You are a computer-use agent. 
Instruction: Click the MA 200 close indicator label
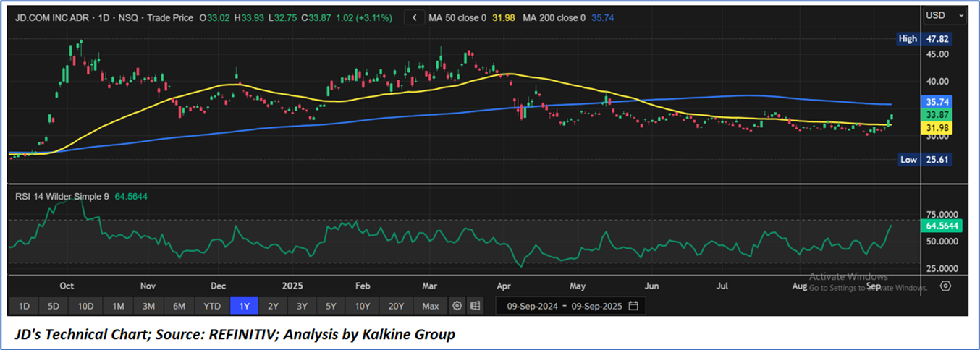coord(552,17)
